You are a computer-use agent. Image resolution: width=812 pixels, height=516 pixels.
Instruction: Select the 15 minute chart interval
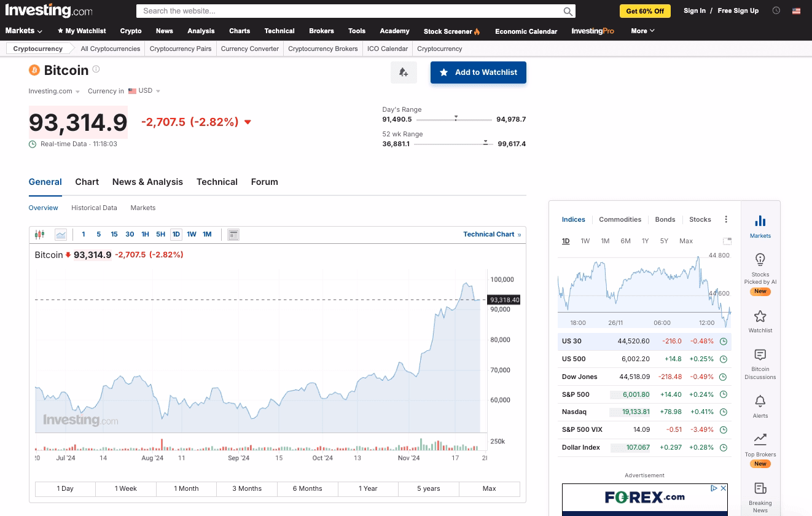point(114,234)
